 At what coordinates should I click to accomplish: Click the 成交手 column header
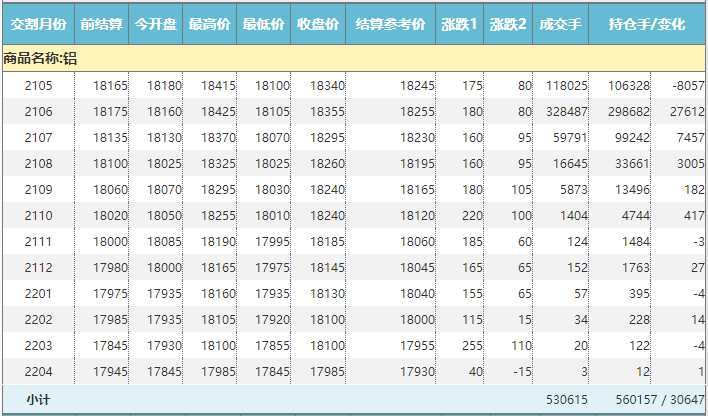pyautogui.click(x=560, y=23)
